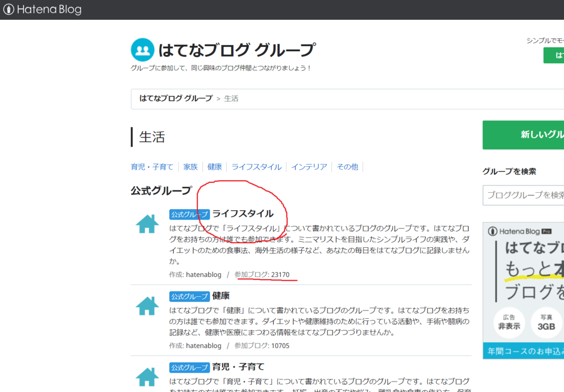The width and height of the screenshot is (564, 392).
Task: Click 写真 3GB circle in Pro banner
Action: [546, 323]
